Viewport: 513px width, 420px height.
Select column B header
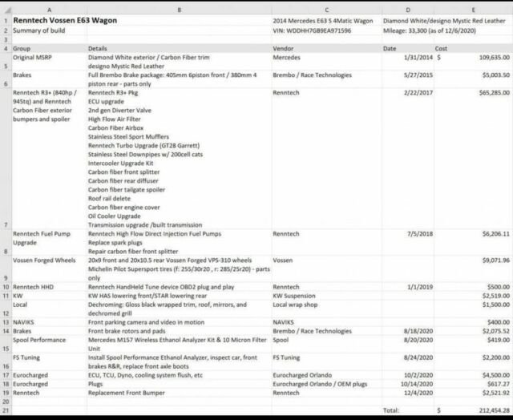pos(180,10)
